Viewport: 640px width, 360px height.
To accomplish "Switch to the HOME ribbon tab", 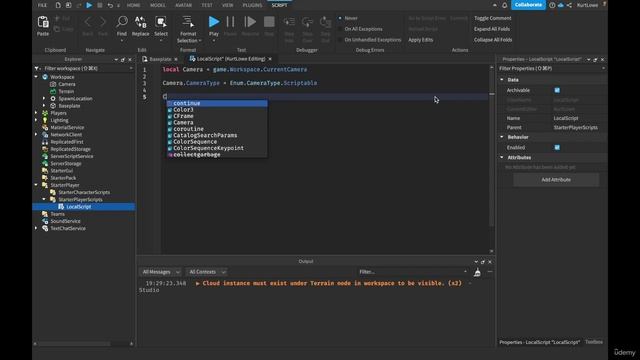I will tap(133, 5).
